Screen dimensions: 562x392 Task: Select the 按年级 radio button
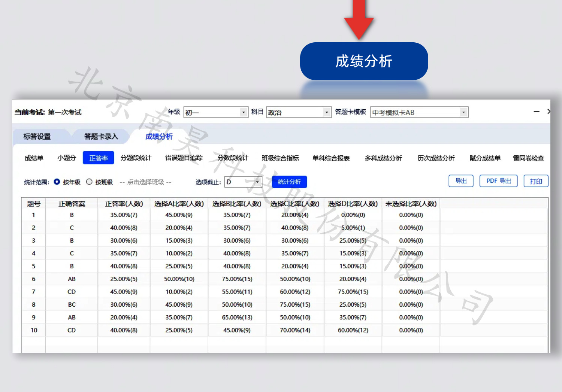coord(57,182)
